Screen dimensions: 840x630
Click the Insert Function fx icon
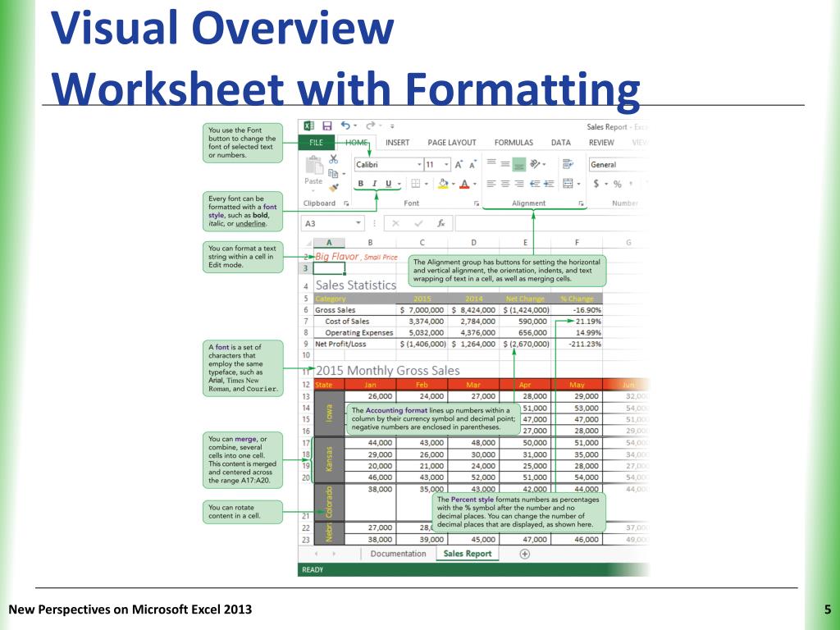point(441,223)
